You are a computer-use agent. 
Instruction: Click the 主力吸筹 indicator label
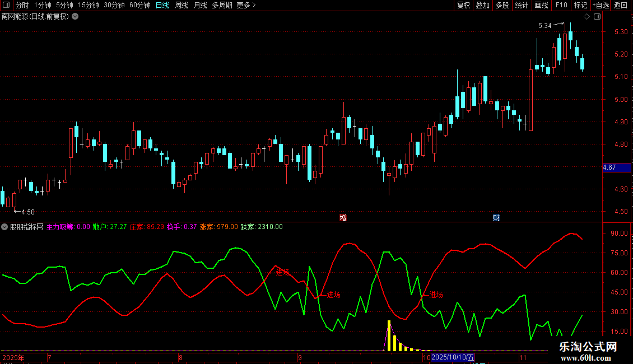[68, 227]
